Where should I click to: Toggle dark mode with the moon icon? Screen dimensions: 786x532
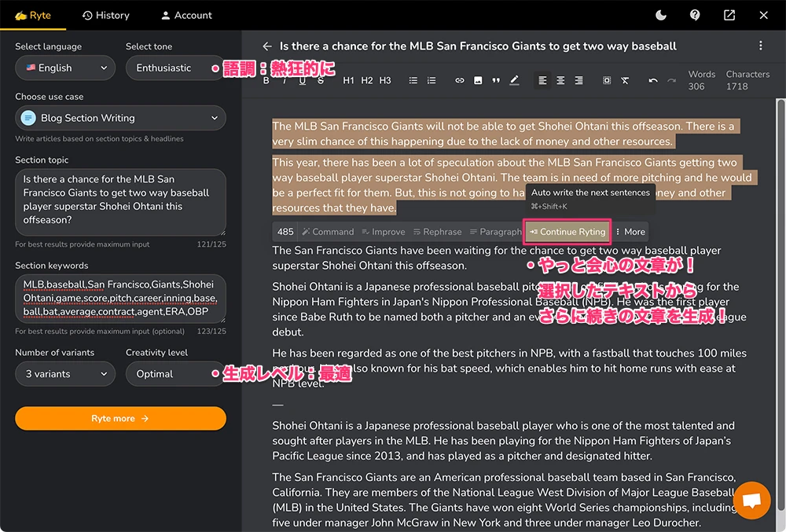point(661,15)
